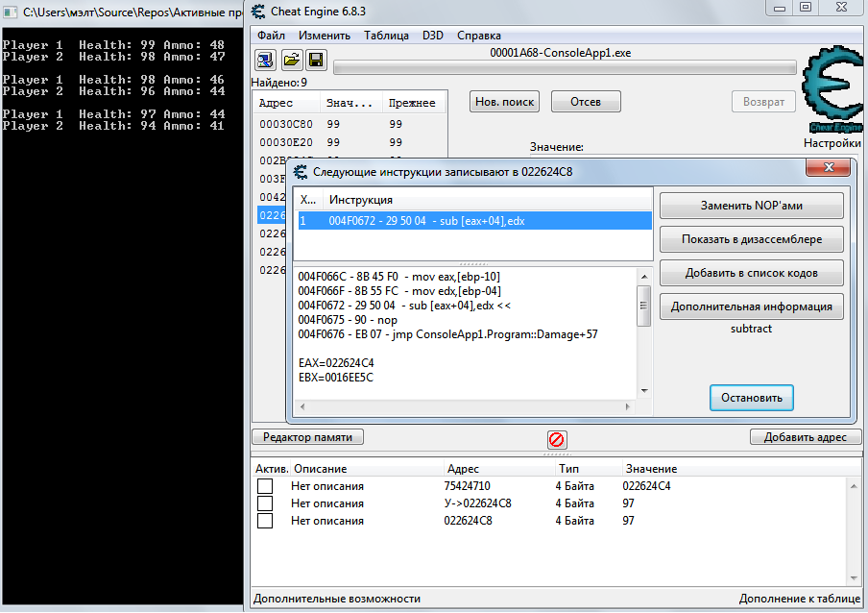The height and width of the screenshot is (613, 868).
Task: Click the save floppy disk icon
Action: click(x=314, y=61)
